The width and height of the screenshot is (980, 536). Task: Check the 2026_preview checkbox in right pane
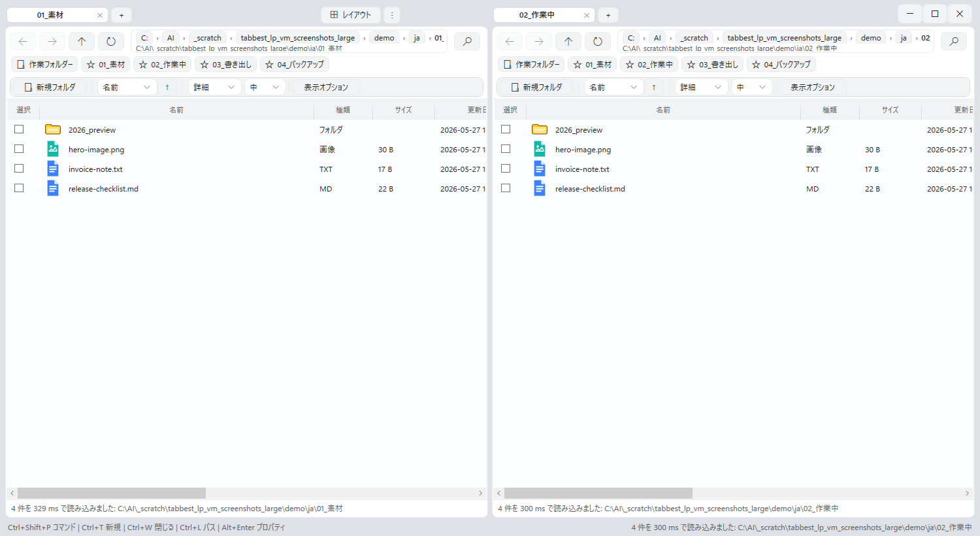[x=506, y=129]
